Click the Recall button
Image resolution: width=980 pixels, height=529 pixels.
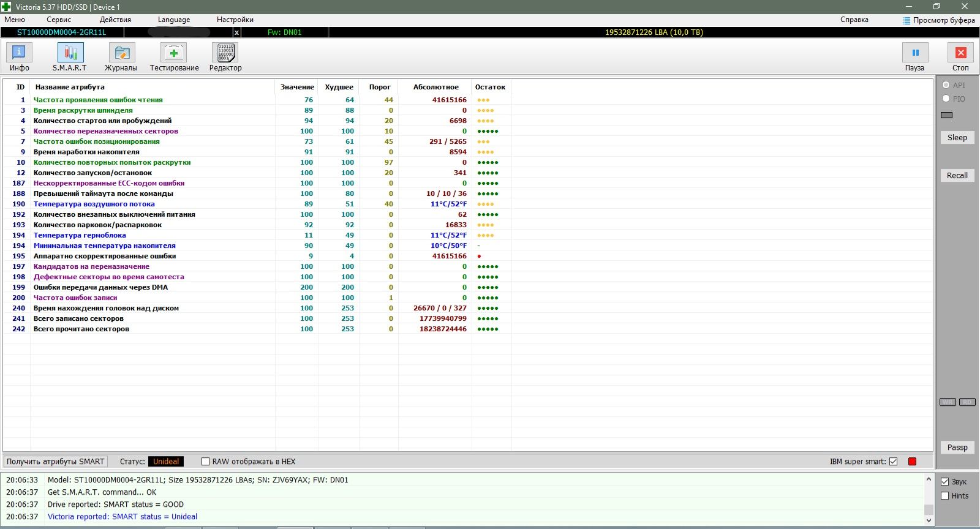pos(957,176)
